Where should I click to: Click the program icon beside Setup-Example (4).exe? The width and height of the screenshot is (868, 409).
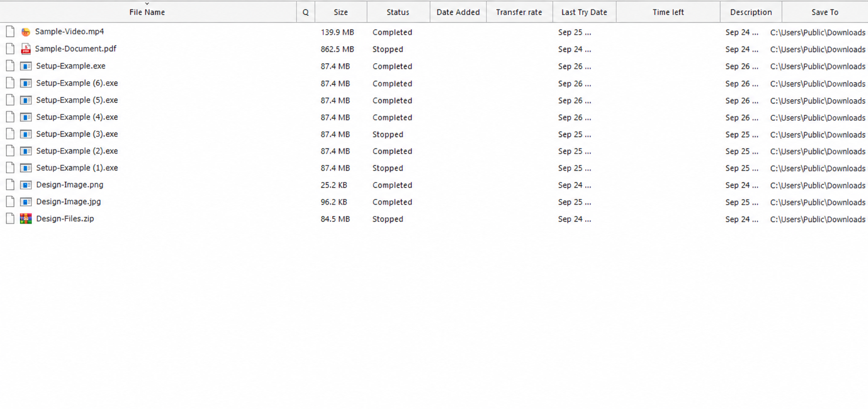tap(26, 117)
